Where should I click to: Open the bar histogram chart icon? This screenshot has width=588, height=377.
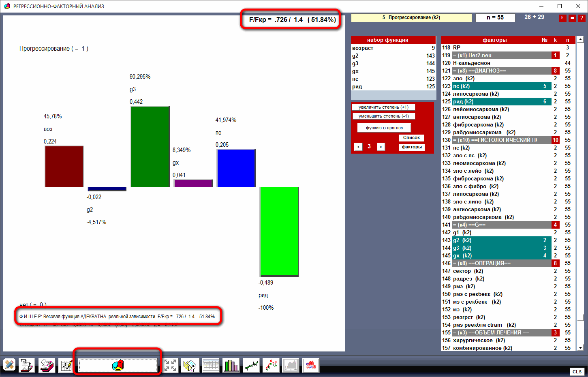[231, 365]
